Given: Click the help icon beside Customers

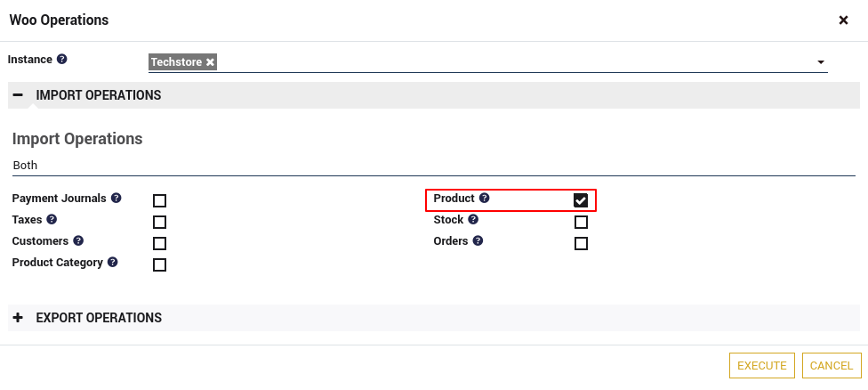Looking at the screenshot, I should coord(78,240).
